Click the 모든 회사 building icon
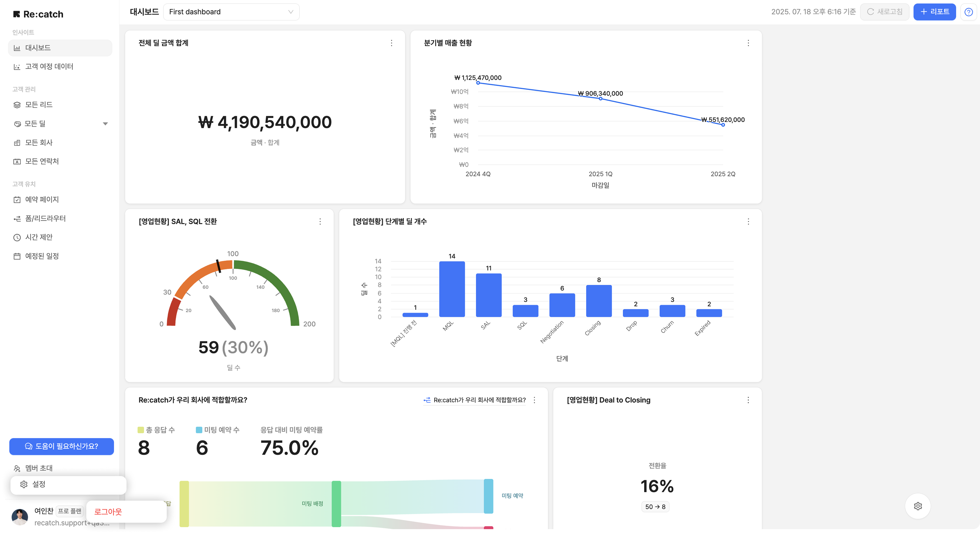The height and width of the screenshot is (534, 980). pos(17,143)
